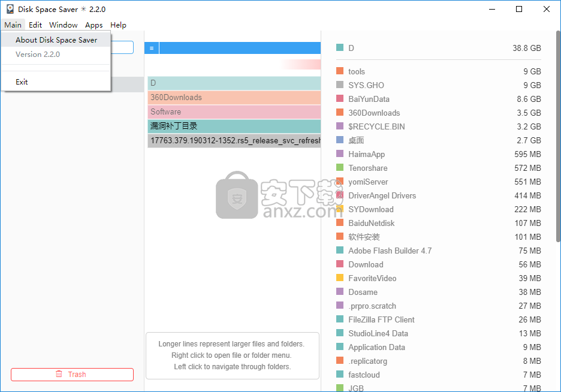The width and height of the screenshot is (561, 392).
Task: Click the Trash button
Action: click(72, 375)
